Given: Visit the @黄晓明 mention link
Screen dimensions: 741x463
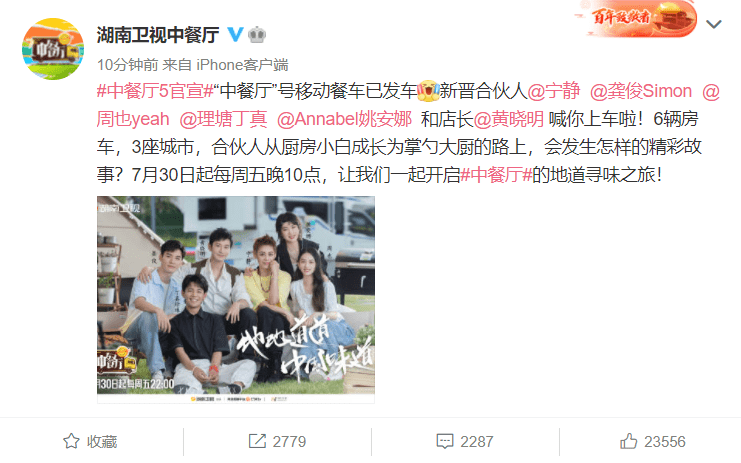Looking at the screenshot, I should tap(508, 119).
